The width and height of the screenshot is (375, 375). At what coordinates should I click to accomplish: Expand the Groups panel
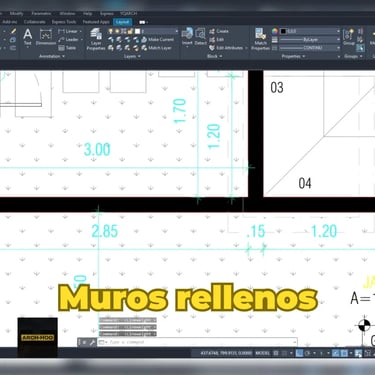[353, 56]
